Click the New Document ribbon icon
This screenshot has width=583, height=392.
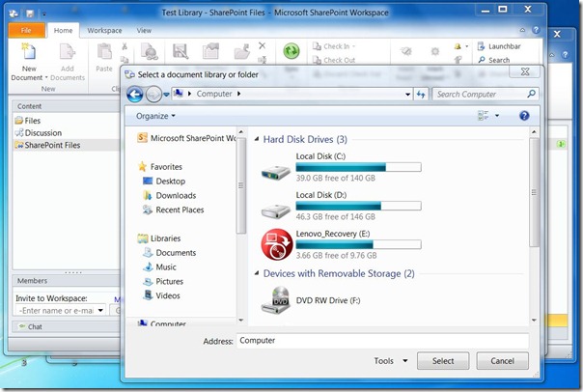28,51
